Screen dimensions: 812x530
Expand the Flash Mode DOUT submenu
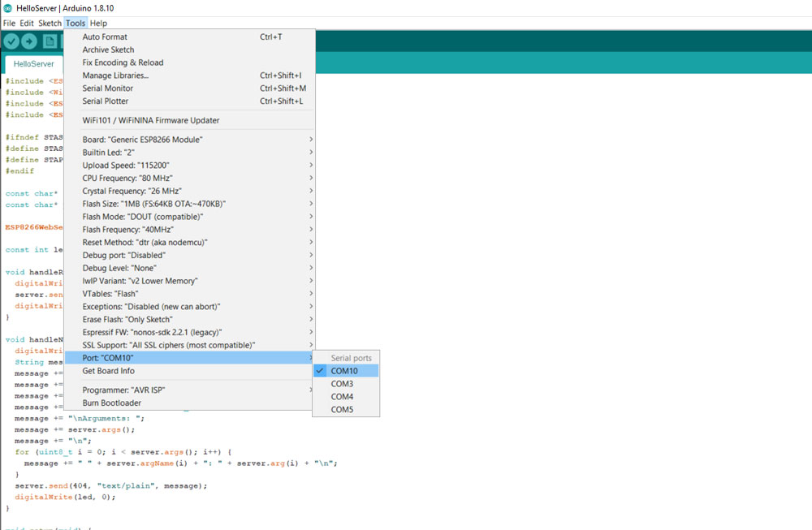point(189,217)
